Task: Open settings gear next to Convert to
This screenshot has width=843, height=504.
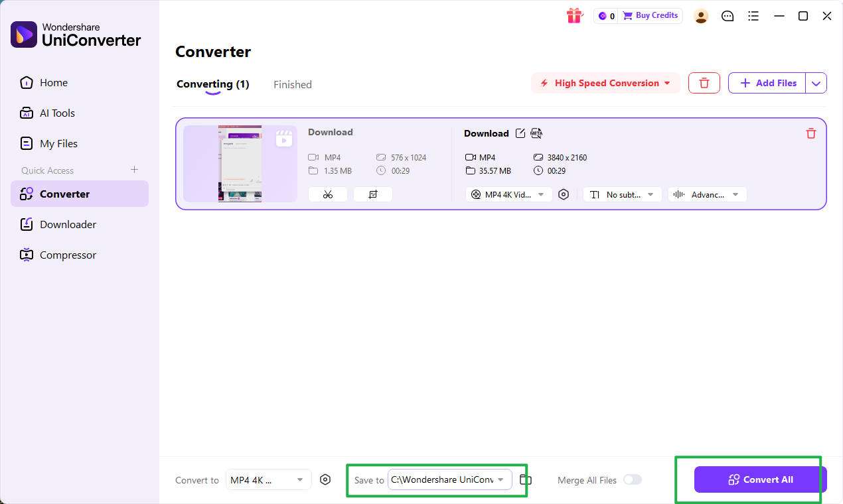Action: click(x=325, y=479)
